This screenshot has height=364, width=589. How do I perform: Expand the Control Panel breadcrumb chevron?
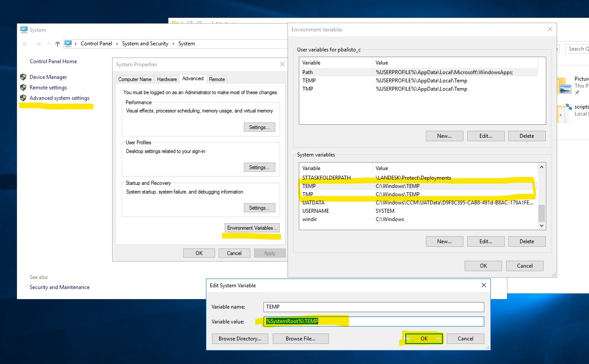click(x=117, y=44)
